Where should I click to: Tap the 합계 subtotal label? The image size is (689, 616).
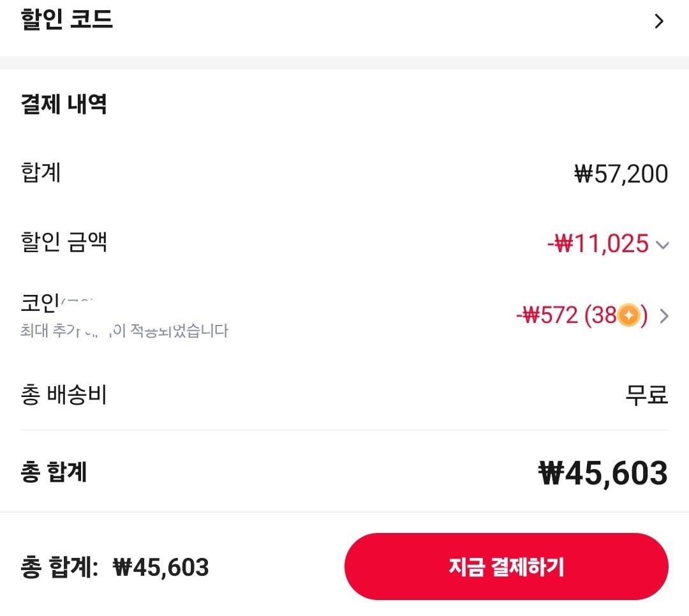coord(40,172)
